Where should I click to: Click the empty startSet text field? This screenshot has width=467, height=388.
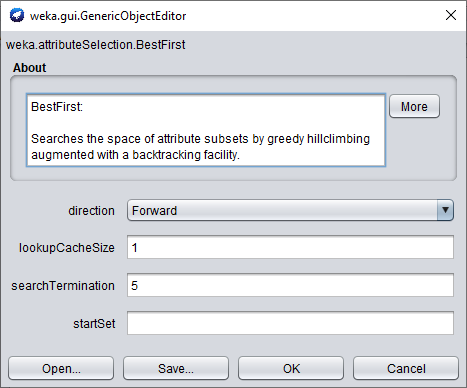click(290, 323)
